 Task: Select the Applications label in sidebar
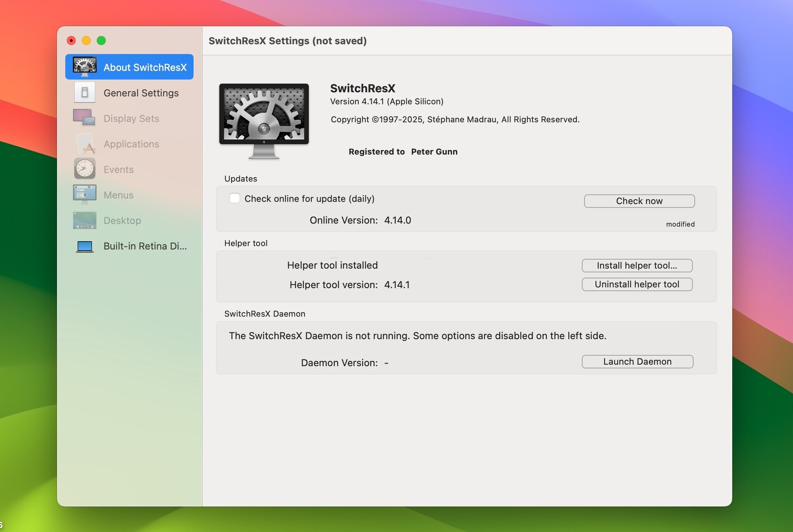(x=131, y=144)
